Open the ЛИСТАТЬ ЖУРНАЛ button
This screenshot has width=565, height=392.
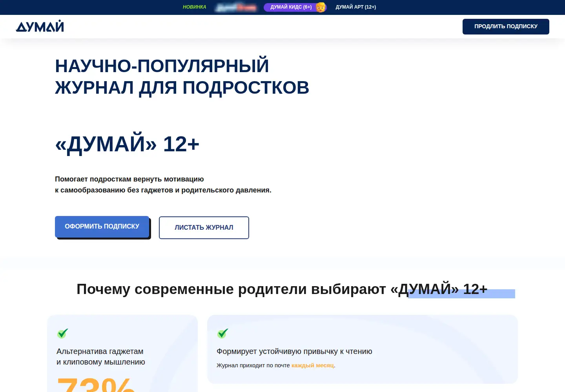[204, 228]
